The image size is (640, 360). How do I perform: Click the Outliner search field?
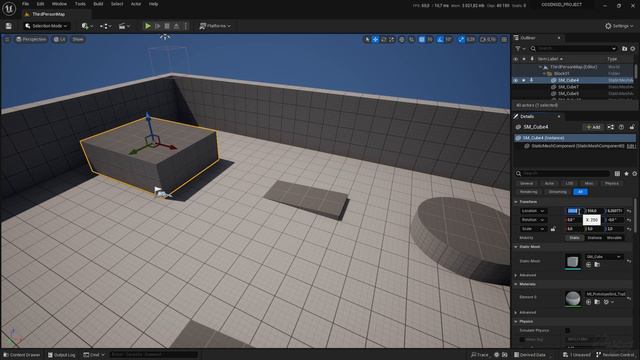(x=573, y=49)
